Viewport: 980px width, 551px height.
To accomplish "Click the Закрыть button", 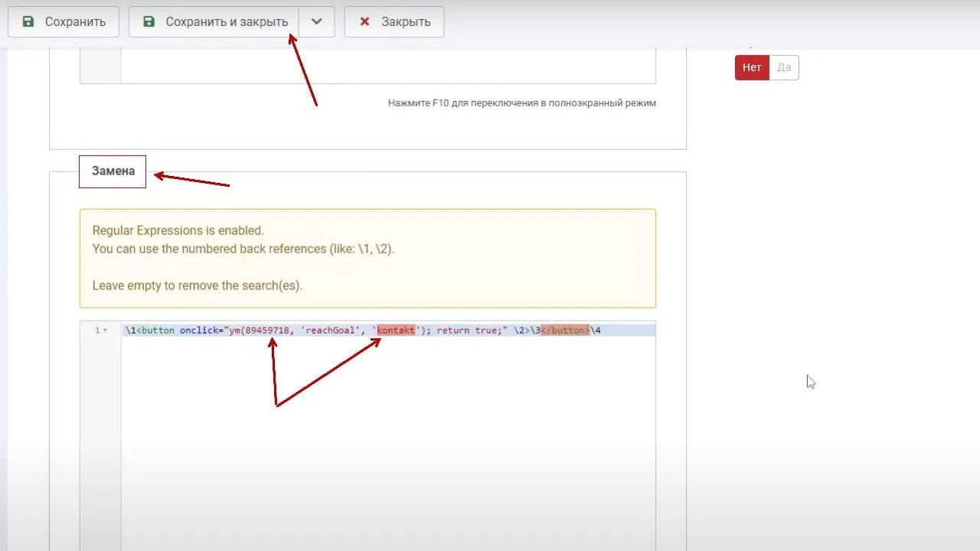I will coord(394,22).
